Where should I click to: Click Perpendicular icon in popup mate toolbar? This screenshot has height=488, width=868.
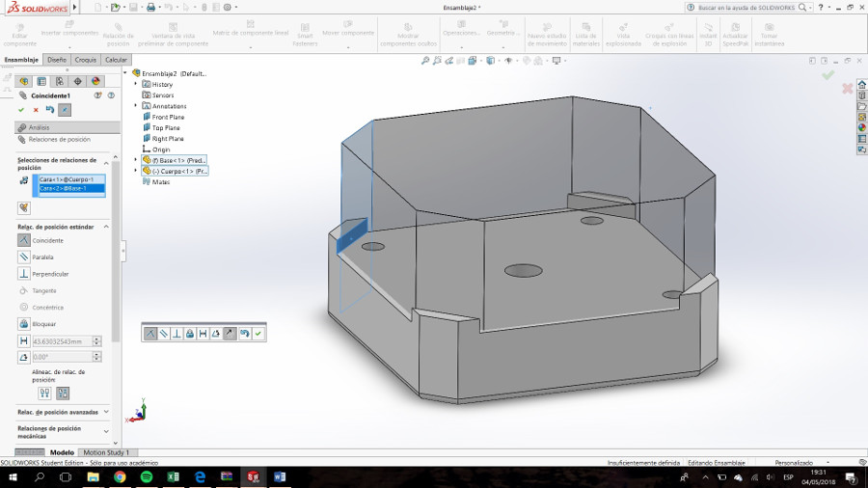[x=176, y=333]
